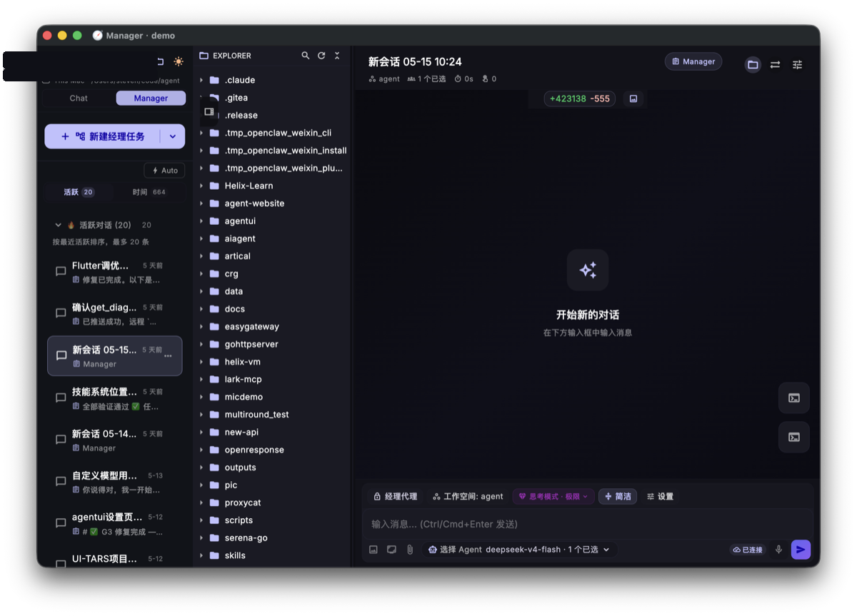
Task: Click the 工作空间: agent button
Action: (x=468, y=496)
